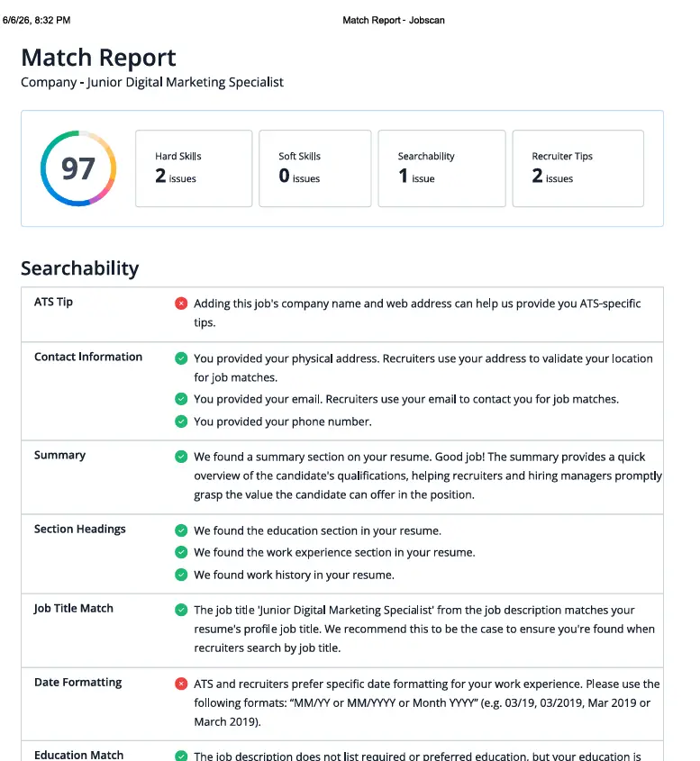Image resolution: width=700 pixels, height=761 pixels.
Task: Click the Match Report page title
Action: pyautogui.click(x=98, y=58)
